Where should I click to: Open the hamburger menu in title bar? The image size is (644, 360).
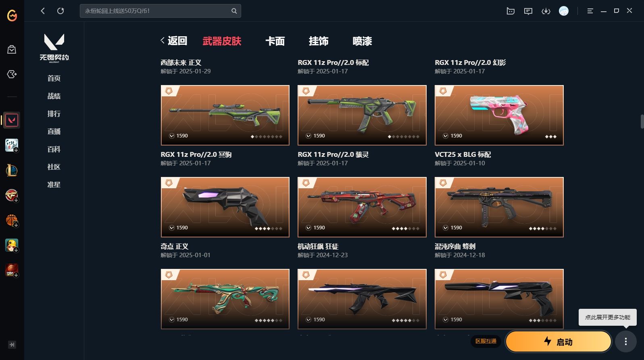pyautogui.click(x=590, y=11)
